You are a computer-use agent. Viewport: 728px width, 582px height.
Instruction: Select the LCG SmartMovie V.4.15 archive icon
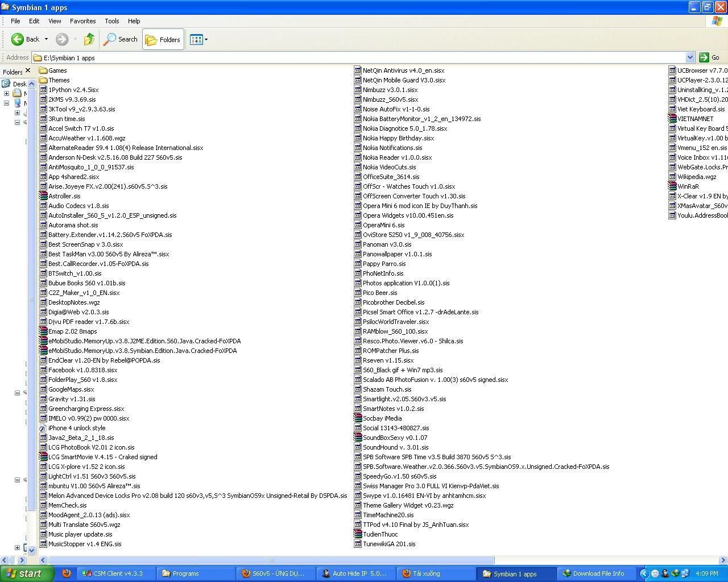(x=43, y=457)
